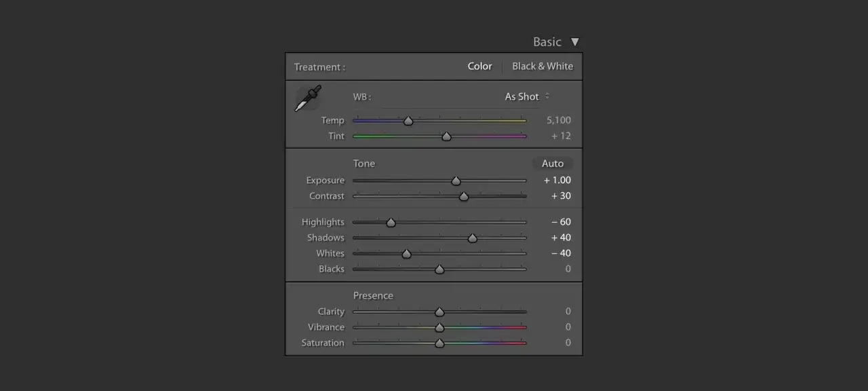The image size is (868, 391).
Task: Click the Temp slider handle
Action: tap(408, 121)
